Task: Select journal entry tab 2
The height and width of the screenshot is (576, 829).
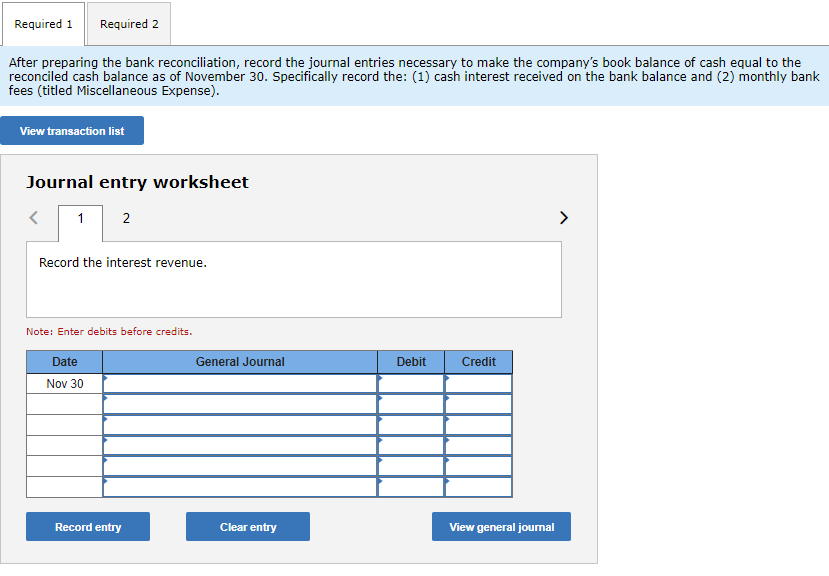Action: [126, 218]
